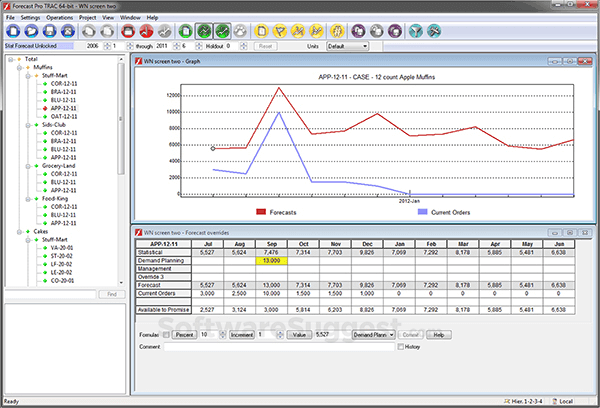Open the Units dropdown

coord(348,46)
